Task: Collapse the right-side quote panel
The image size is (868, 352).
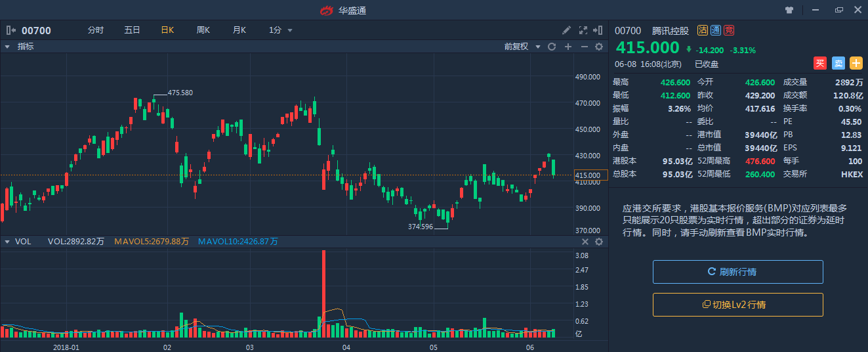Action: pyautogui.click(x=598, y=30)
